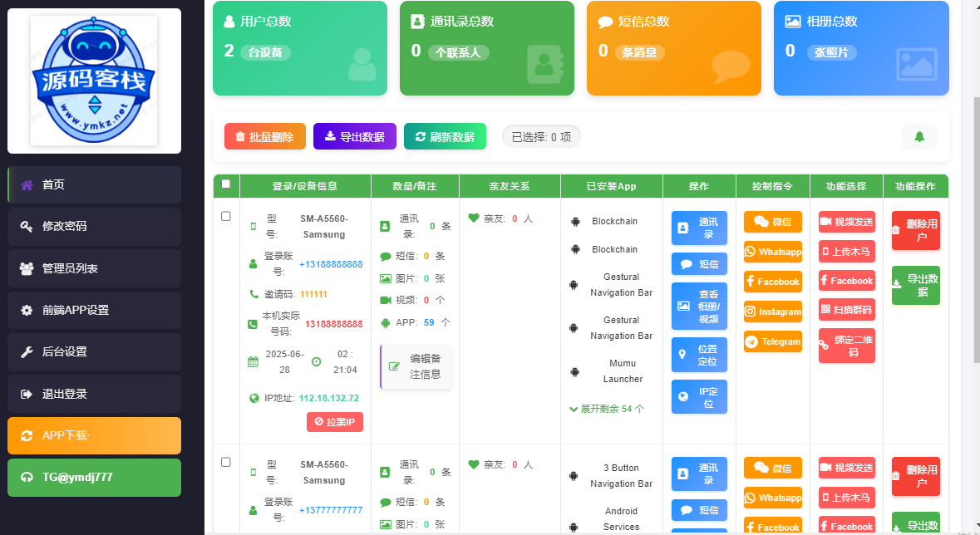This screenshot has height=535, width=980.
Task: Click the Android icon beside Mumu Launcher
Action: tap(574, 372)
